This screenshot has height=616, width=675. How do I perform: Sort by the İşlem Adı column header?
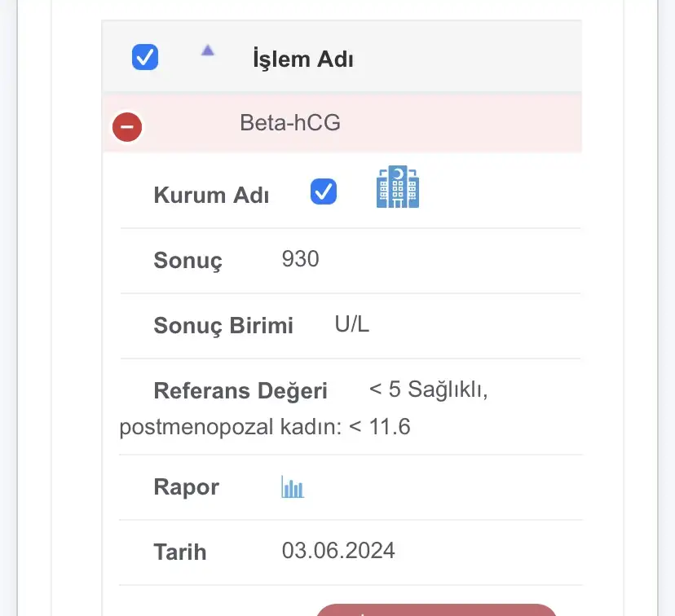[303, 59]
